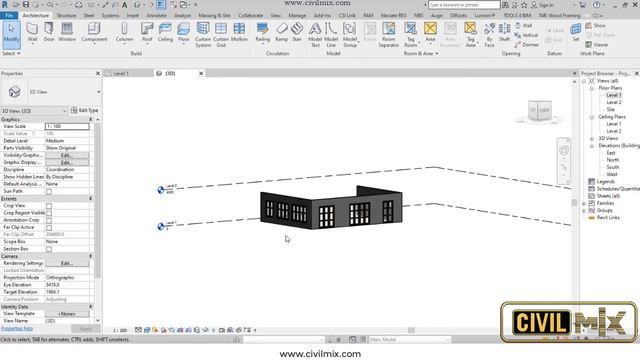Viewport: 640px width, 360px height.
Task: Click the ViewCube in the 3D view
Action: [x=540, y=111]
